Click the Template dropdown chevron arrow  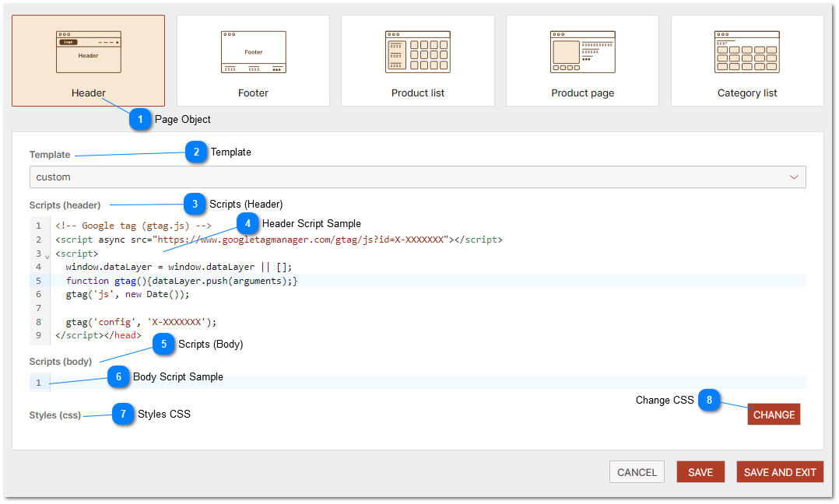click(x=794, y=177)
